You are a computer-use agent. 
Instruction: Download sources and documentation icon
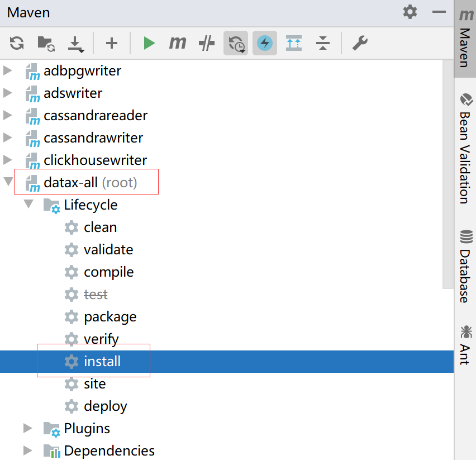[x=75, y=44]
